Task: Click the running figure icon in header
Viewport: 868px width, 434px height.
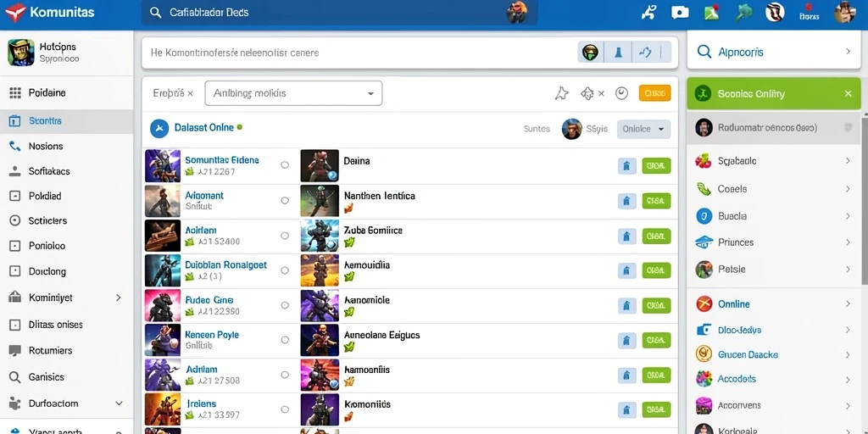Action: [x=648, y=12]
